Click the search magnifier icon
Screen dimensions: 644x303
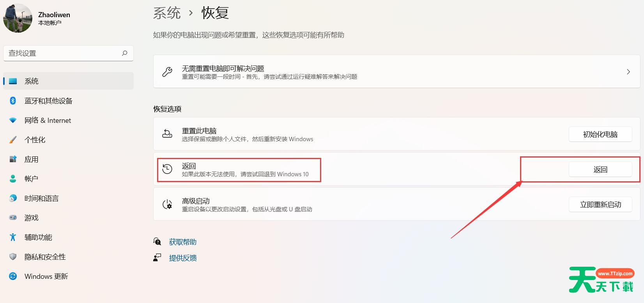(x=125, y=53)
